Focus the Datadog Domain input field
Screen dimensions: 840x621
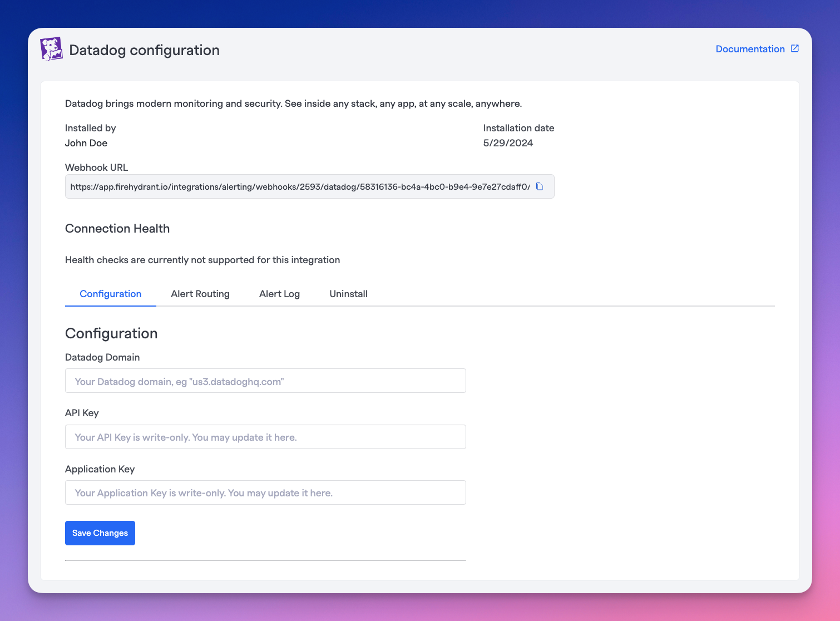[265, 381]
